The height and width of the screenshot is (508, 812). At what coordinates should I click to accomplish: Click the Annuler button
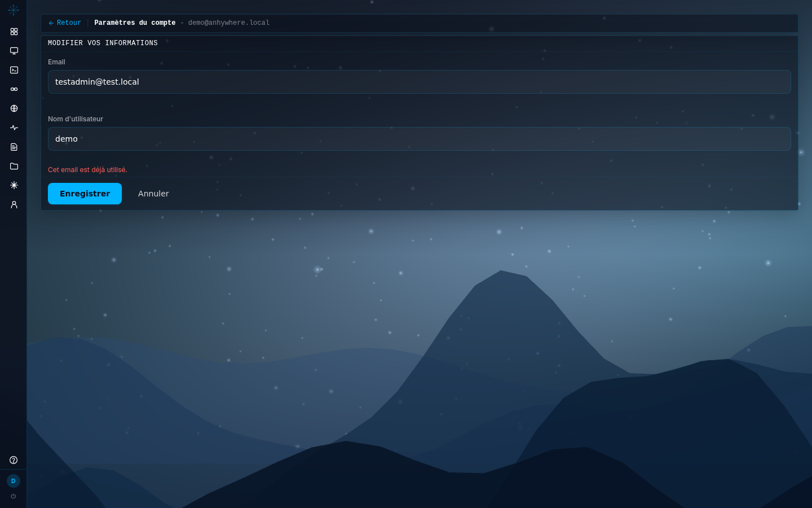click(x=153, y=194)
